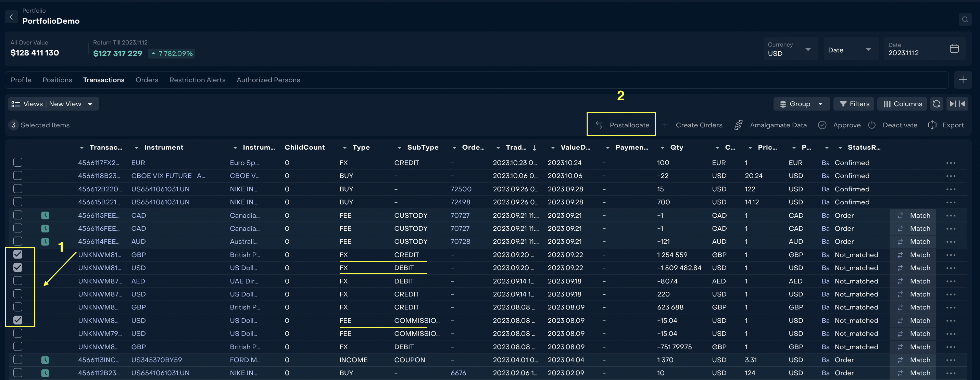980x380 pixels.
Task: Click Amalgamate Data action
Action: [770, 125]
